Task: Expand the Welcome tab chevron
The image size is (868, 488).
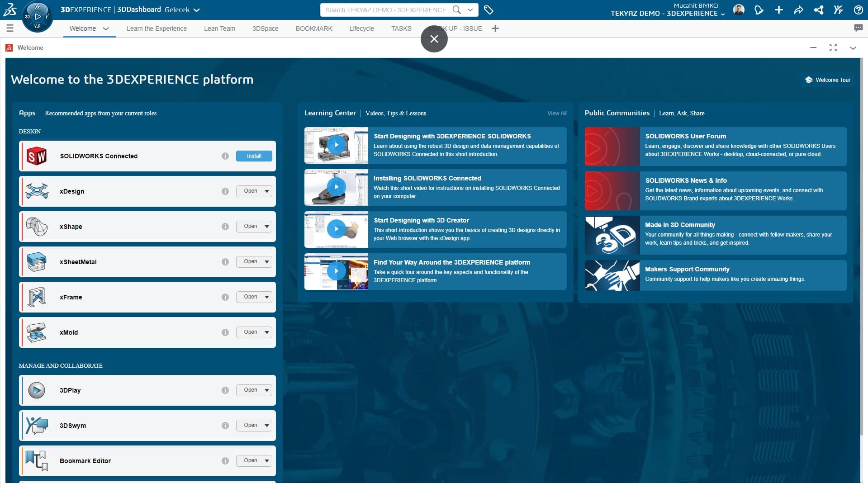Action: coord(106,28)
